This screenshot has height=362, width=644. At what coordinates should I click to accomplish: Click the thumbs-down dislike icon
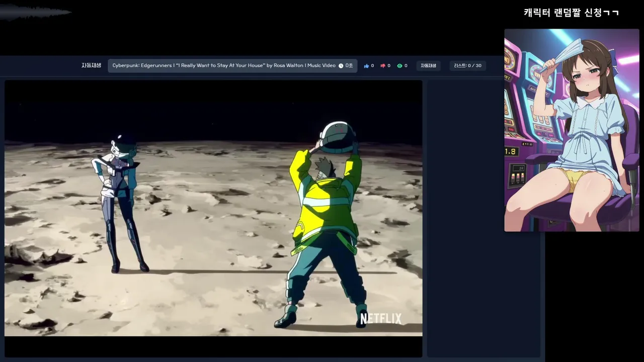383,66
